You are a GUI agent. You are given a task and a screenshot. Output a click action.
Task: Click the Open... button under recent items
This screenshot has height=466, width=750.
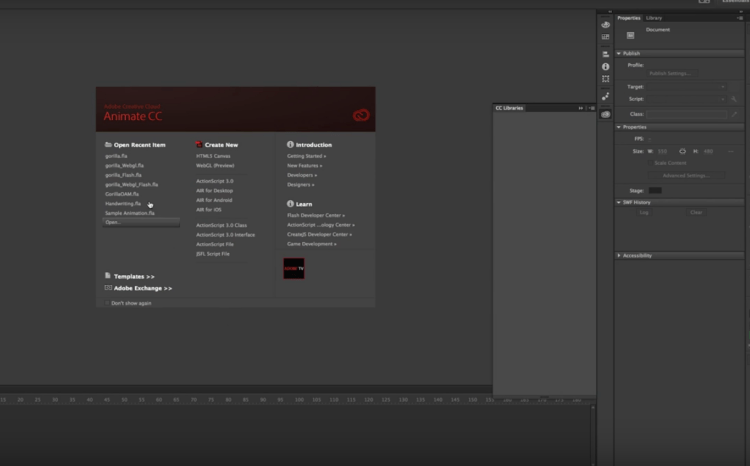click(141, 222)
